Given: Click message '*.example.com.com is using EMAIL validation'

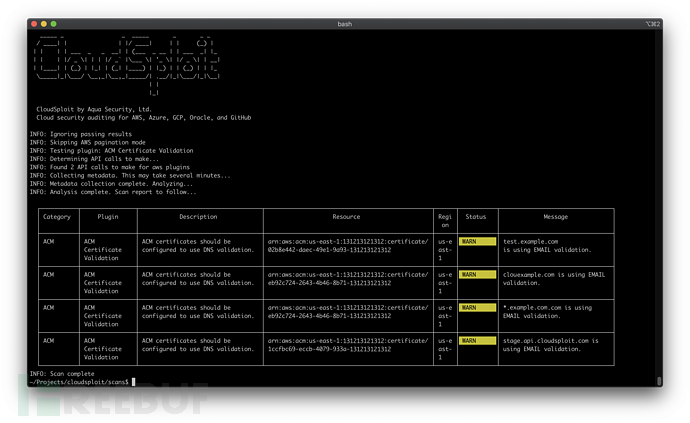Looking at the screenshot, I should point(547,312).
